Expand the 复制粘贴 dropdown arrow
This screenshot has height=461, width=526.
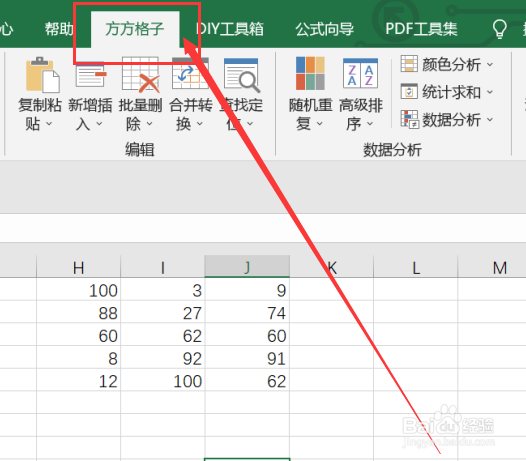tap(49, 124)
